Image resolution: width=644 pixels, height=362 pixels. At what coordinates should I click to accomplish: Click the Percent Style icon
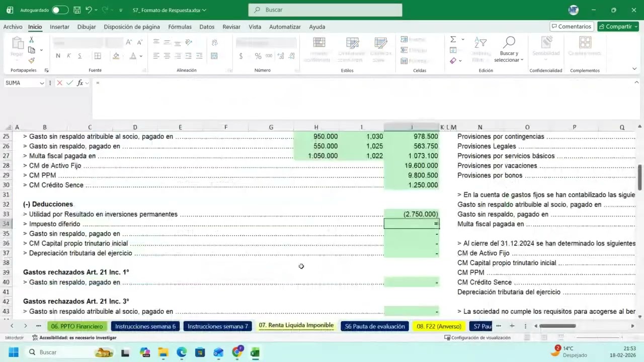point(258,56)
